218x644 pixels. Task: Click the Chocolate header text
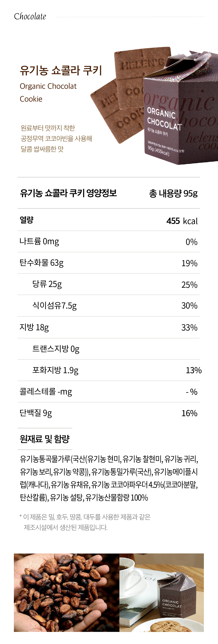click(30, 17)
